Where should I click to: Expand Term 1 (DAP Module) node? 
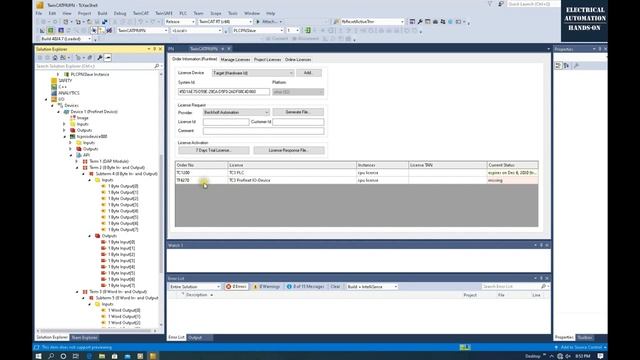coord(77,162)
